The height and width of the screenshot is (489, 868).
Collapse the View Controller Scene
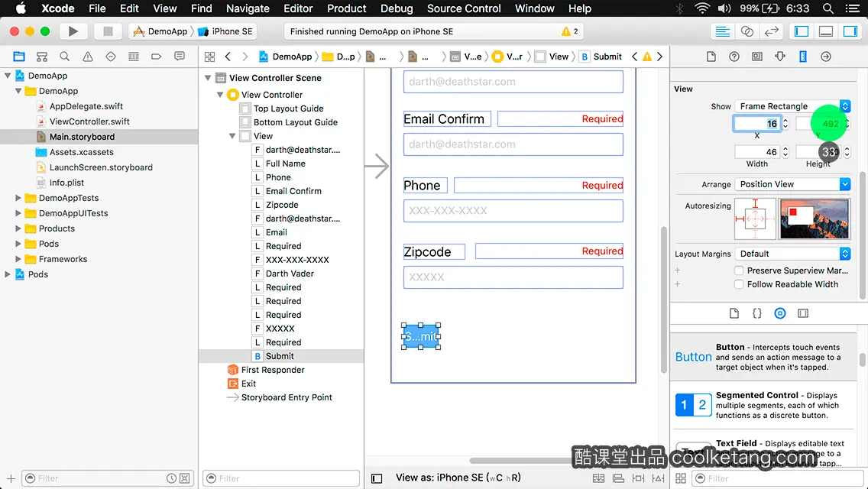pos(208,78)
